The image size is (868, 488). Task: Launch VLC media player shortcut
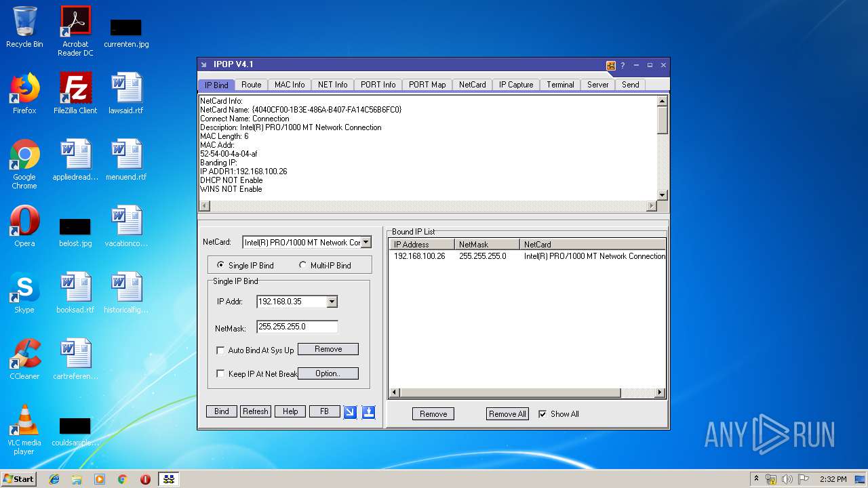click(x=24, y=430)
